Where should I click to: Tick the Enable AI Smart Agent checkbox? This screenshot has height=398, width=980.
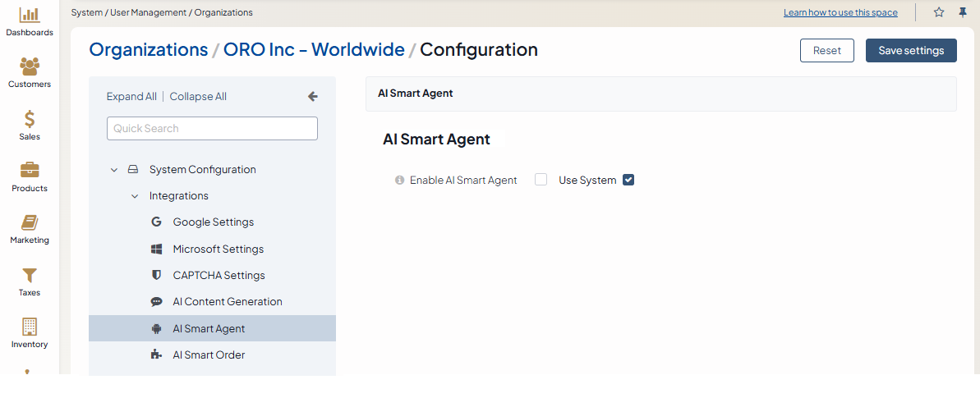[x=541, y=180]
